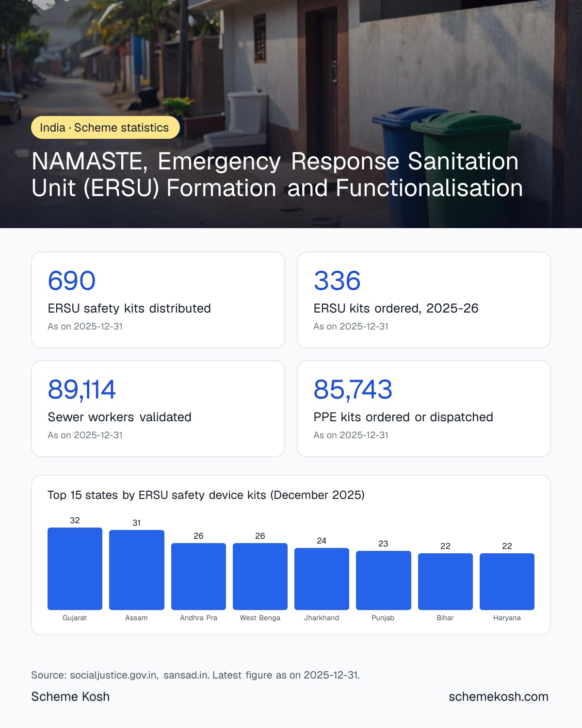Click the West Benga bar in the chart
This screenshot has width=582, height=728.
click(x=260, y=577)
